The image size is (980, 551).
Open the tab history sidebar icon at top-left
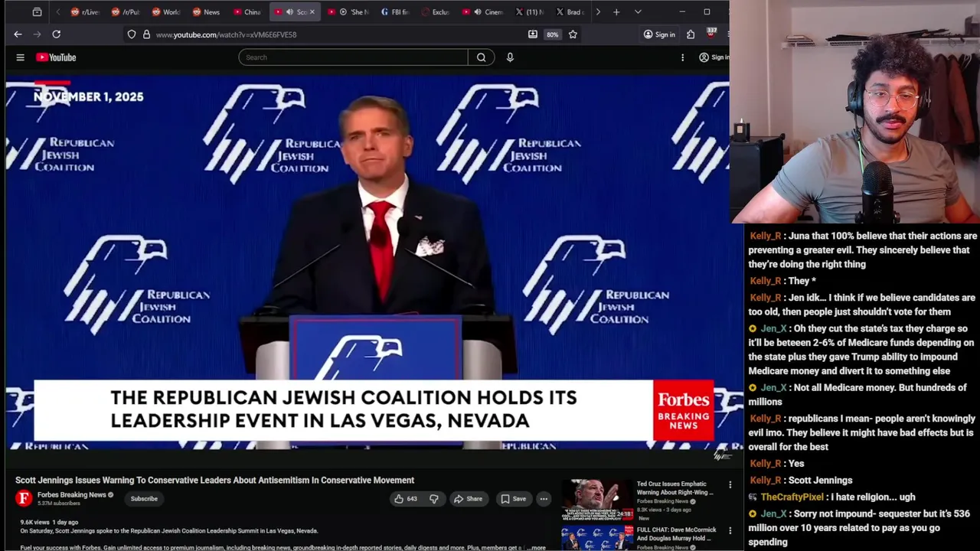tap(37, 12)
